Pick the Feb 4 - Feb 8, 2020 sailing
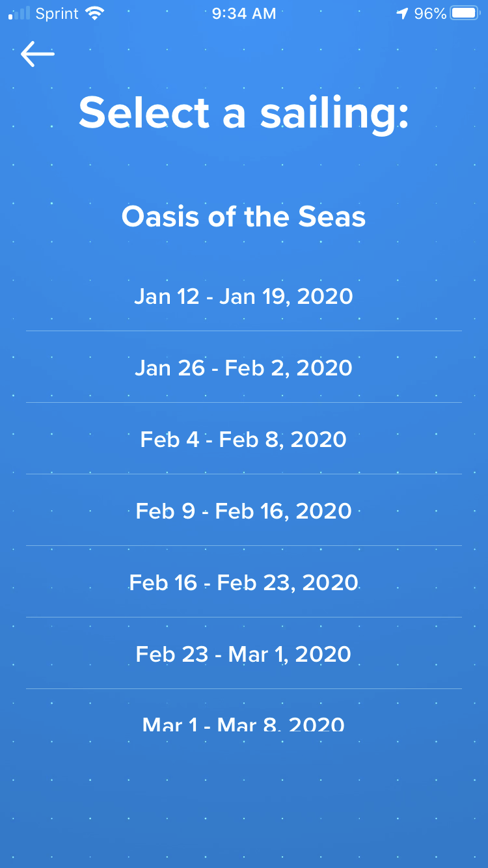Screen dimensions: 488x868 tap(244, 439)
